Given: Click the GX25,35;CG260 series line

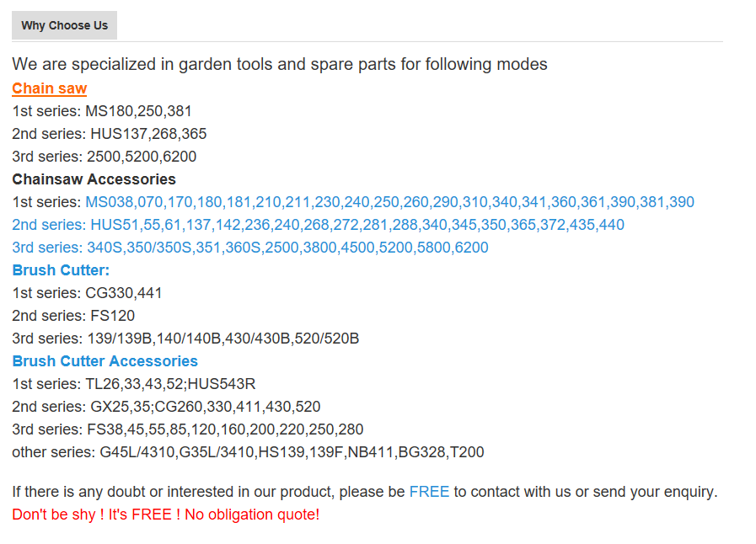Looking at the screenshot, I should click(x=166, y=407).
